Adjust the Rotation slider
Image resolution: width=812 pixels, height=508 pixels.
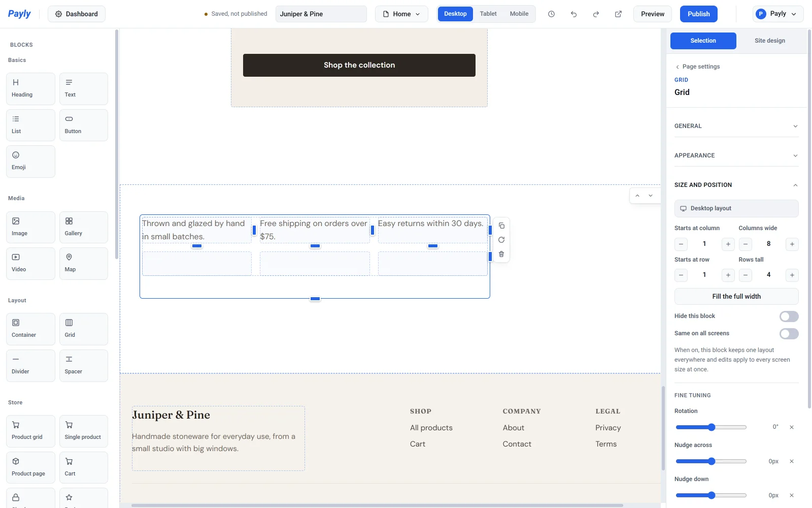[x=711, y=427]
